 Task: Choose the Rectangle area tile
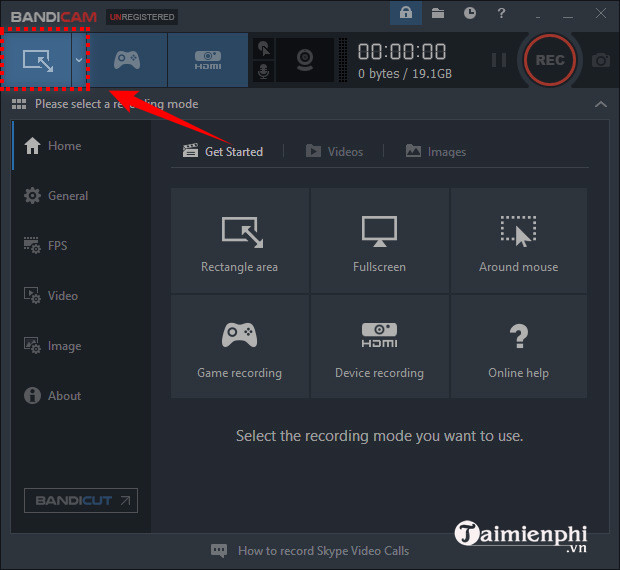coord(240,241)
